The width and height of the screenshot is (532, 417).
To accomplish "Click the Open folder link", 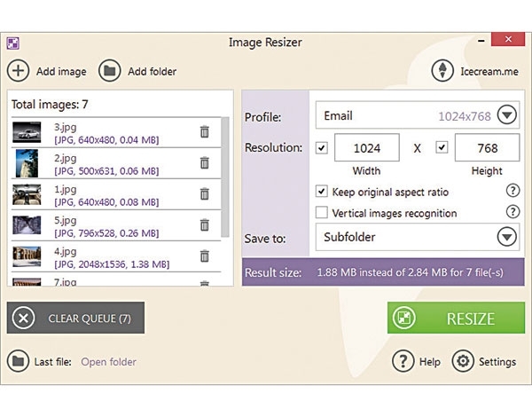I will tap(108, 362).
